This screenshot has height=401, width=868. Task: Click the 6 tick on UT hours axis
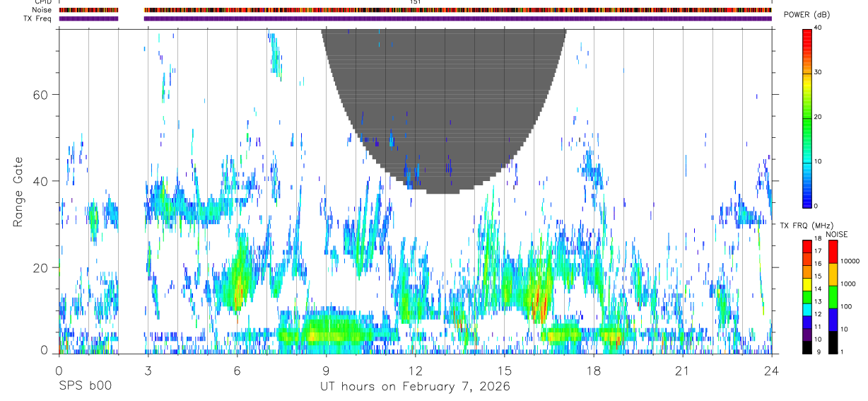pyautogui.click(x=237, y=371)
